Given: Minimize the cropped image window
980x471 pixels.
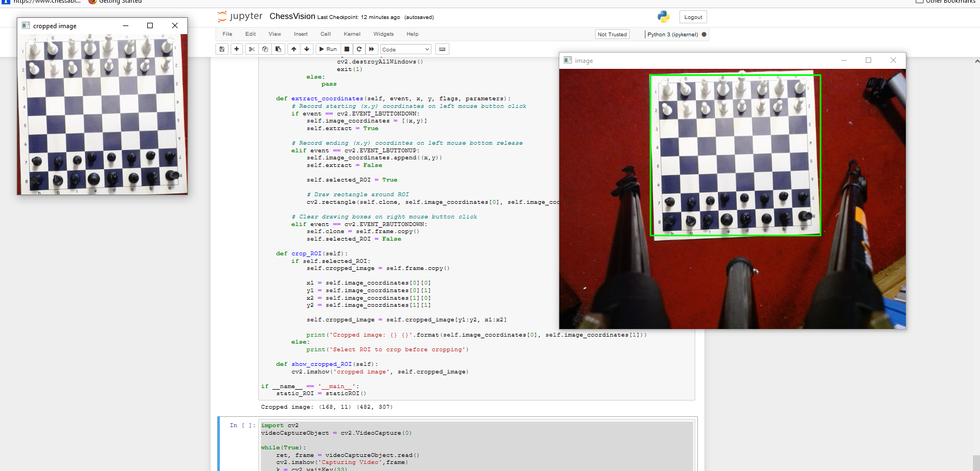Looking at the screenshot, I should [126, 25].
